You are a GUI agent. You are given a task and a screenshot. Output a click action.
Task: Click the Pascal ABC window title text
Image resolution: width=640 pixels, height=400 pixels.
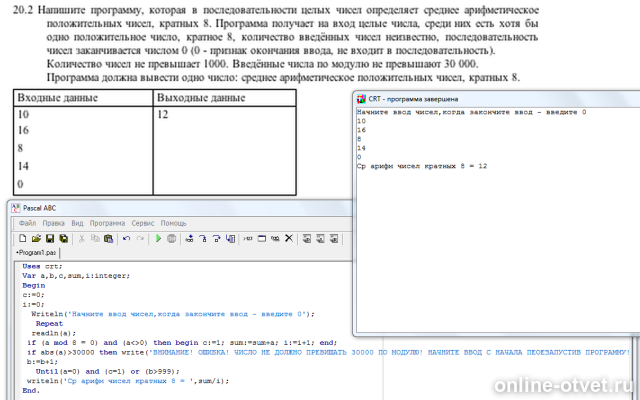pos(39,208)
